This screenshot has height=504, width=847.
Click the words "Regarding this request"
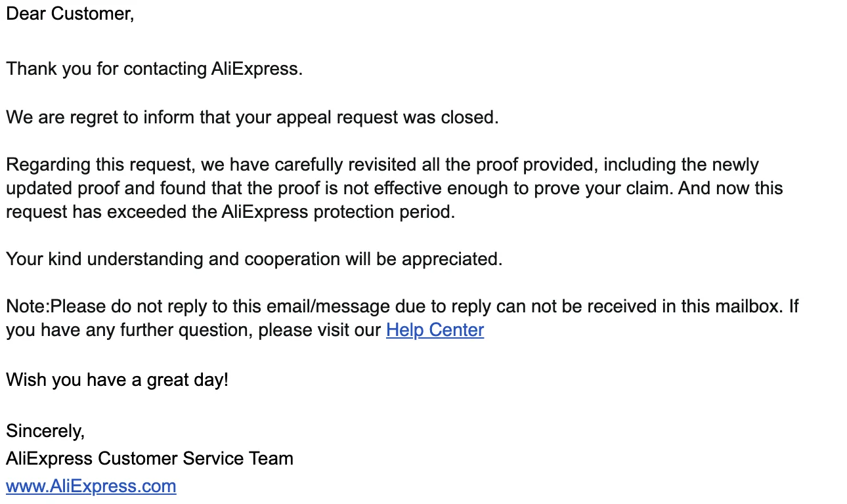tap(99, 165)
